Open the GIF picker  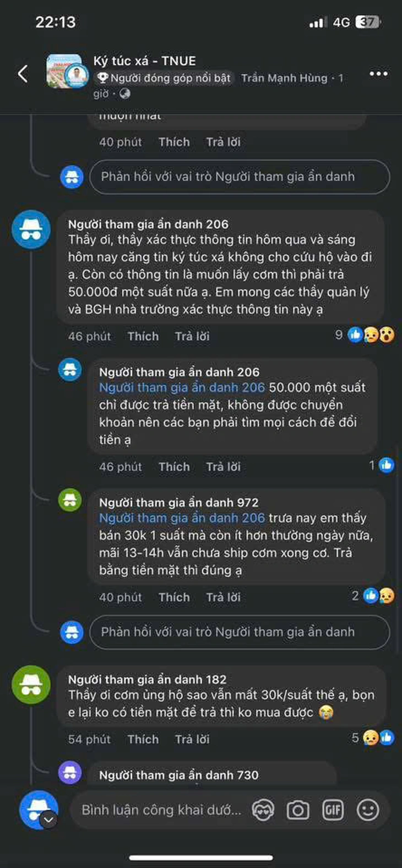point(333,810)
